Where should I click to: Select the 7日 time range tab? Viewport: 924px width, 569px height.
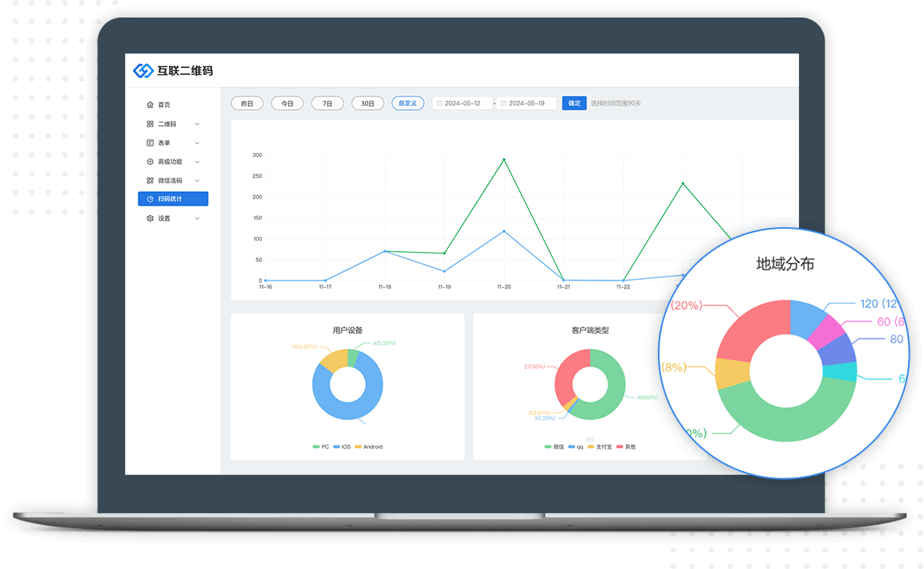pos(327,104)
